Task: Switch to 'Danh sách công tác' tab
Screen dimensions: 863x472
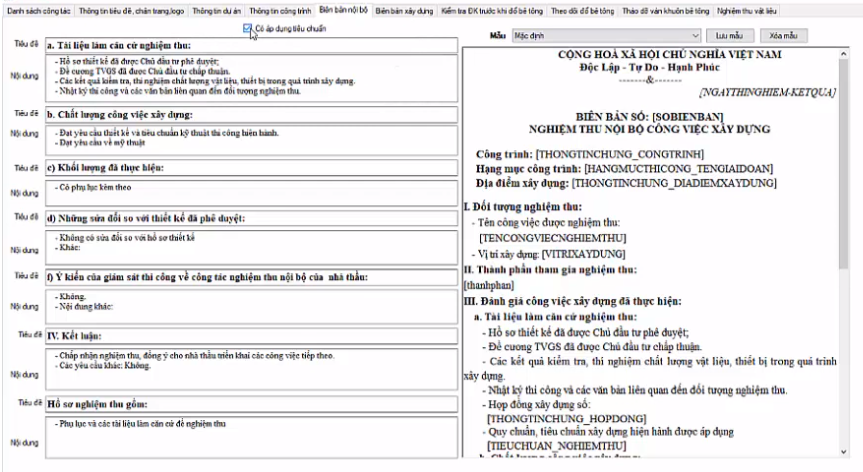Action: (39, 11)
